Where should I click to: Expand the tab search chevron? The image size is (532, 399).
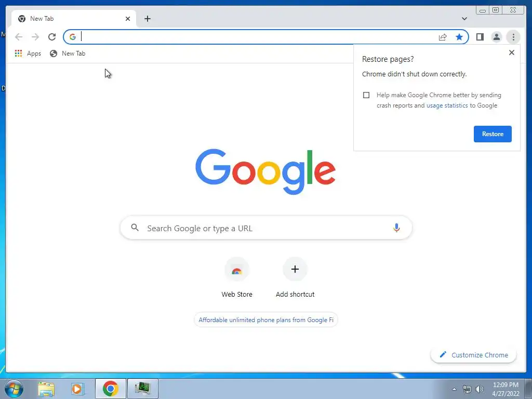pos(464,19)
